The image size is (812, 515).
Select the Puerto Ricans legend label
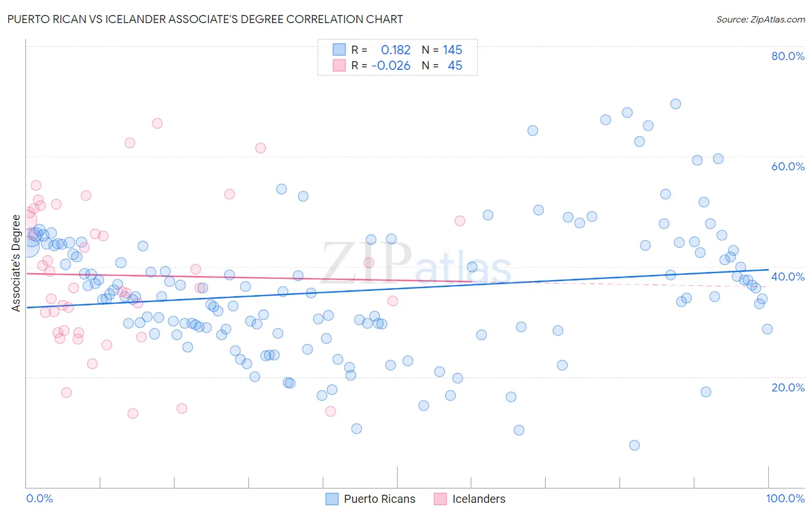point(379,499)
